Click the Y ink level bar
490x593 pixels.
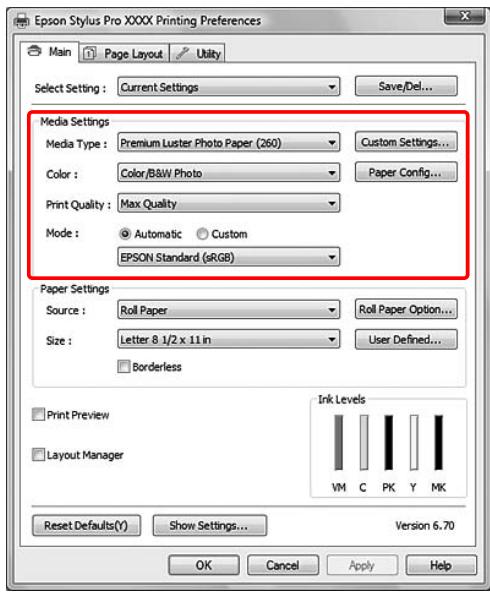pyautogui.click(x=414, y=442)
